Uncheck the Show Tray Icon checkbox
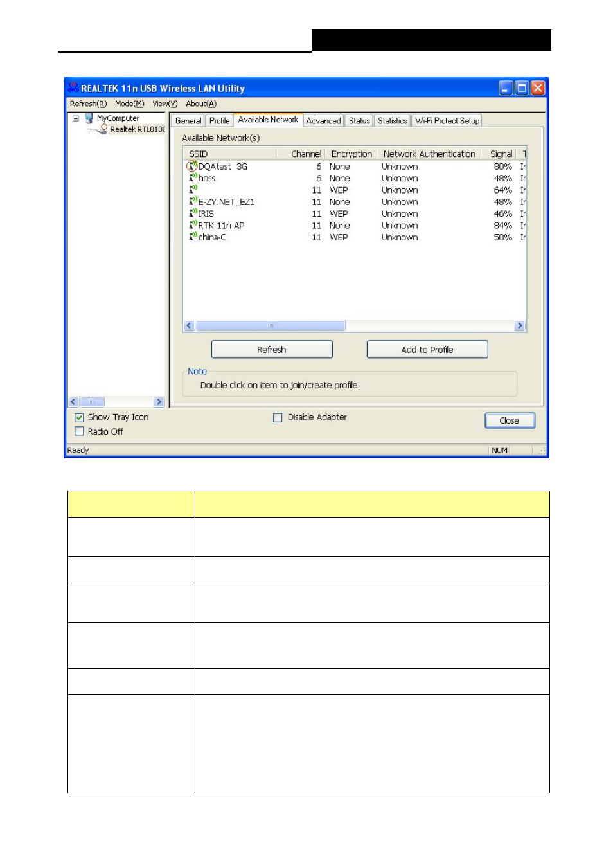The height and width of the screenshot is (868, 613). [80, 418]
